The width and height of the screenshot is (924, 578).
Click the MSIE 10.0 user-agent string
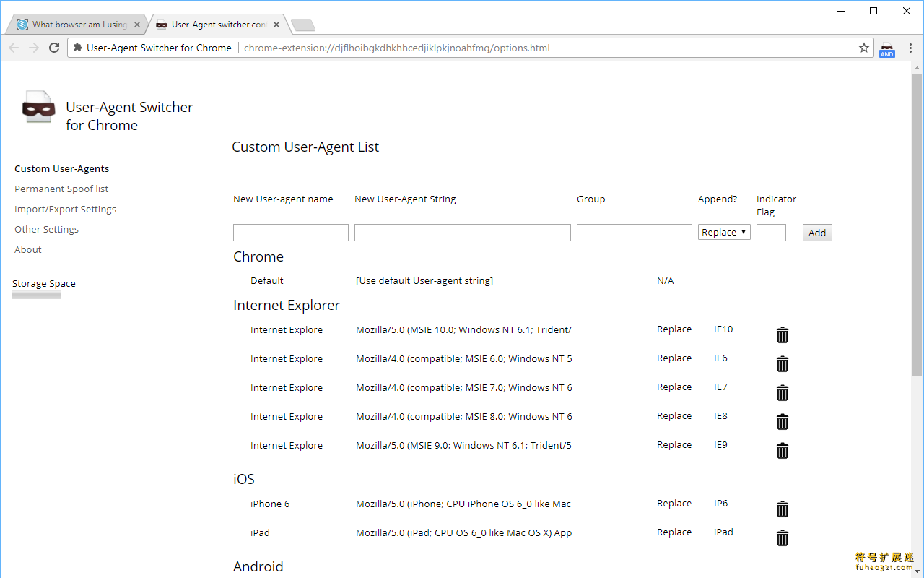coord(463,329)
